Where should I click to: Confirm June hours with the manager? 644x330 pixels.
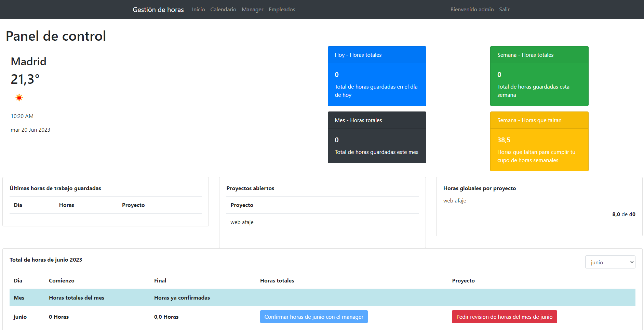pyautogui.click(x=314, y=317)
